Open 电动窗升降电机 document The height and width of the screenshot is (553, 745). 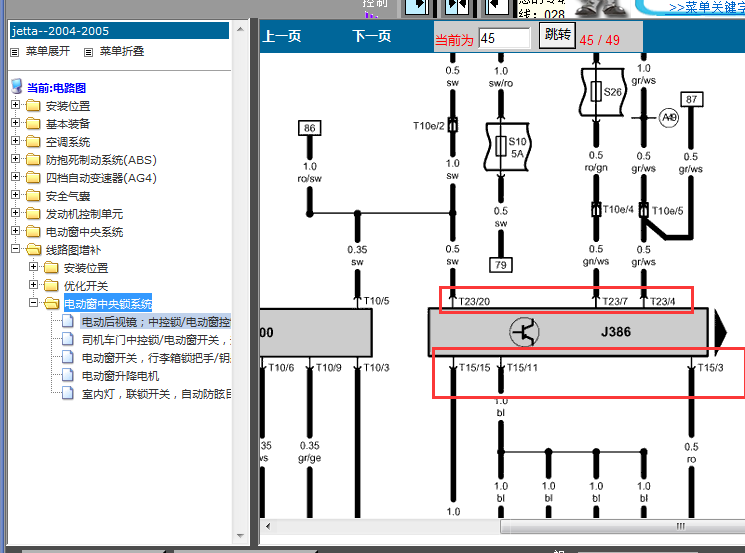pyautogui.click(x=120, y=376)
